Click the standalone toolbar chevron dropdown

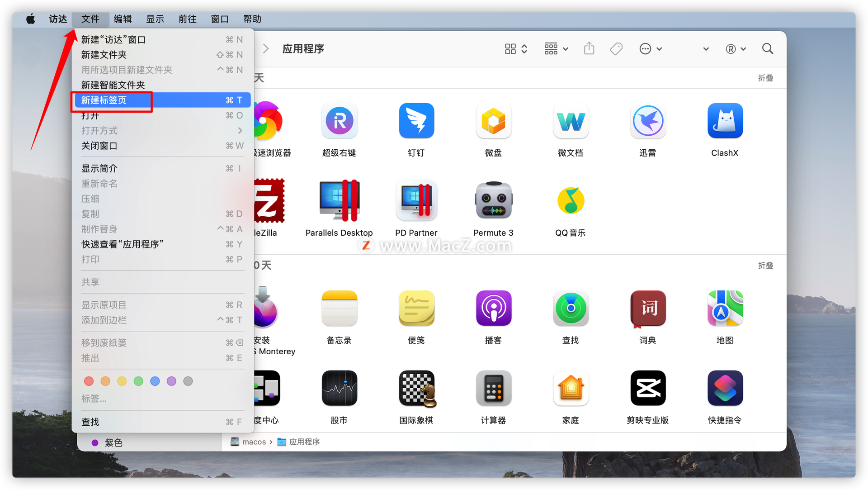point(706,49)
